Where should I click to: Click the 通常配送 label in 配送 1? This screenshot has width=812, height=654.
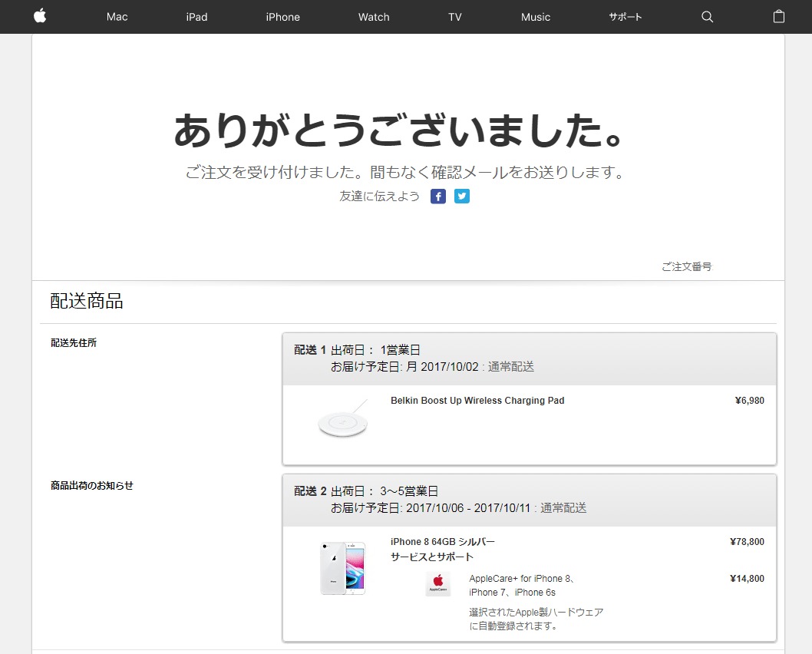point(510,367)
